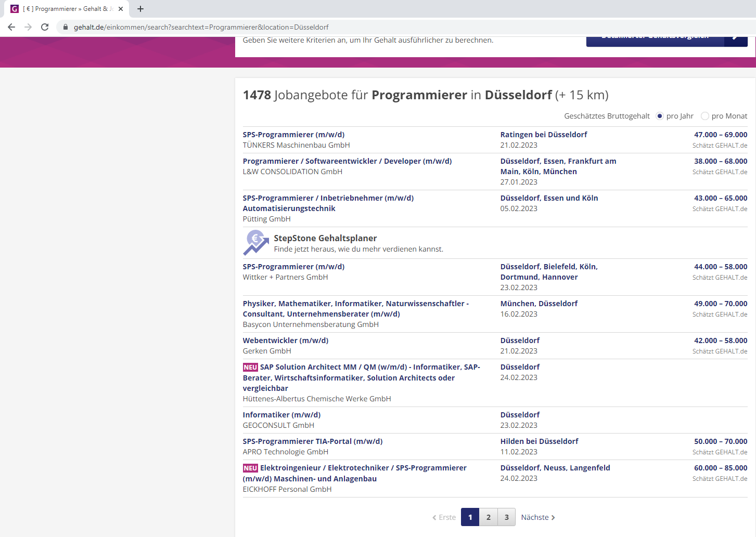Click NEU badge on SAP Solution Architect
The height and width of the screenshot is (537, 756).
click(250, 367)
